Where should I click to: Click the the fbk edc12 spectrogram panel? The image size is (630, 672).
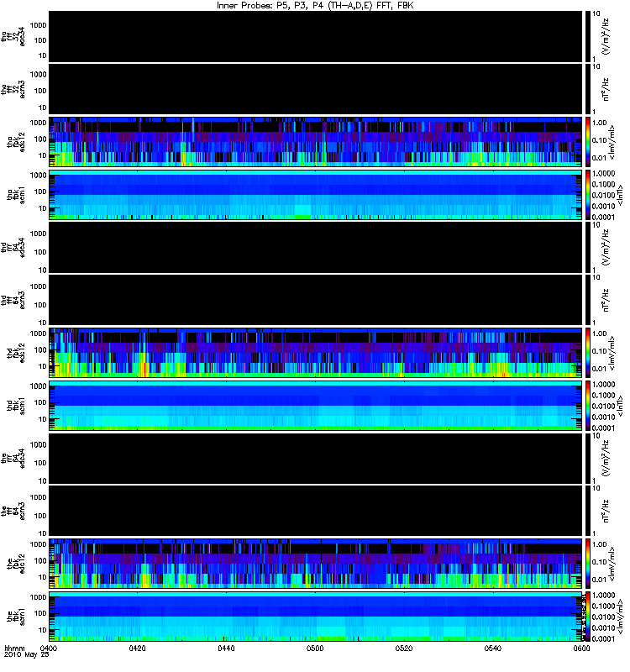(x=318, y=564)
